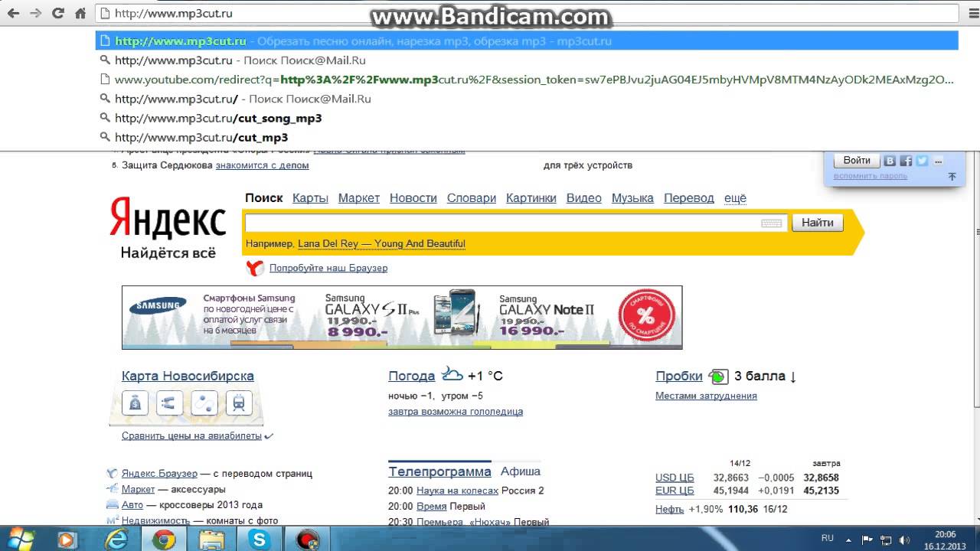Image resolution: width=980 pixels, height=551 pixels.
Task: Open 'Карта Новосибирска' link
Action: click(188, 376)
